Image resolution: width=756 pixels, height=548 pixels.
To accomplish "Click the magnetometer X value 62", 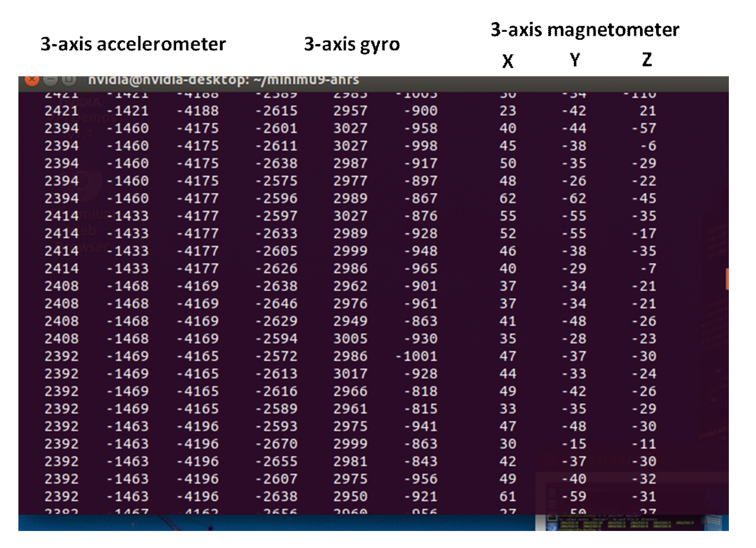I will click(x=508, y=198).
